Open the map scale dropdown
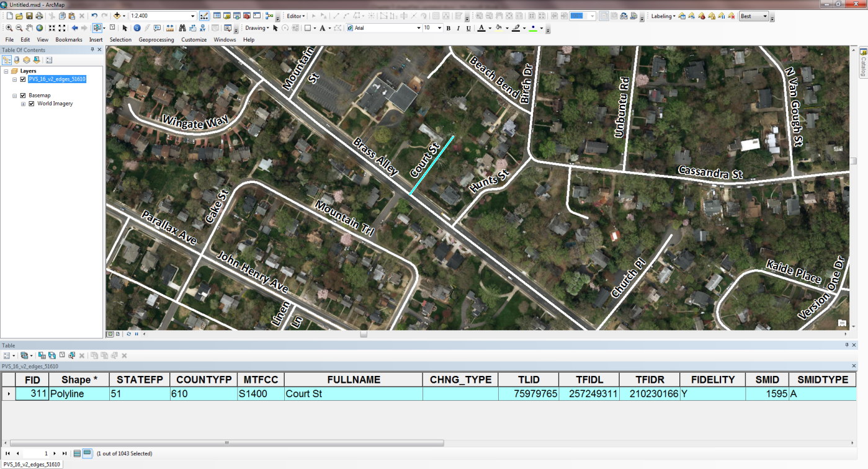868x469 pixels. (x=192, y=16)
